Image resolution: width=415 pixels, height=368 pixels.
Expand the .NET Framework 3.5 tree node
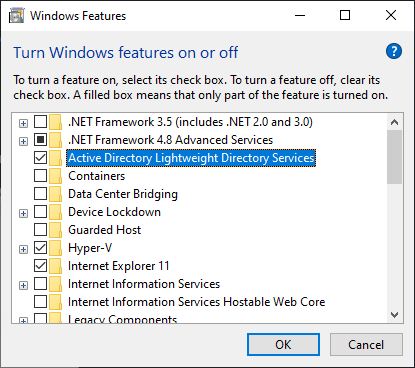pos(23,123)
